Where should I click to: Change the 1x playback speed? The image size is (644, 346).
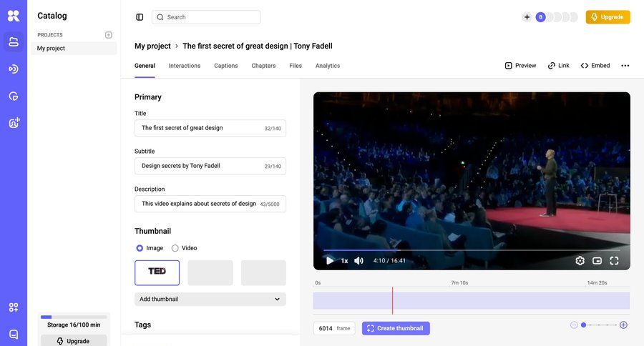(344, 261)
